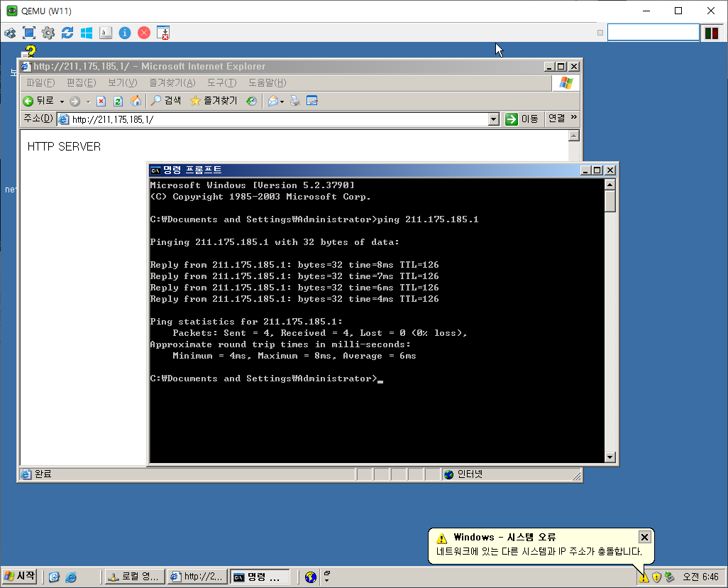
Task: Toggle QEMU fullscreen mode icon
Action: 29,33
